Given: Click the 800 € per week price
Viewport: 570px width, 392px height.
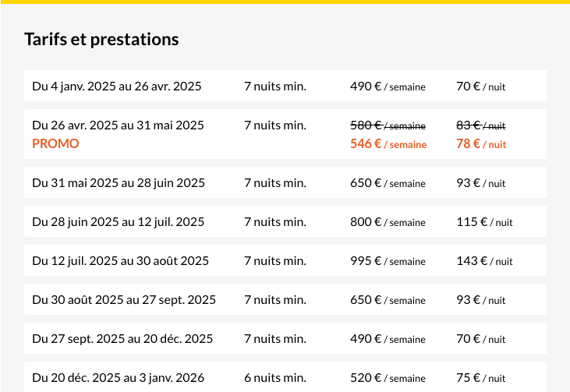Looking at the screenshot, I should [x=388, y=221].
